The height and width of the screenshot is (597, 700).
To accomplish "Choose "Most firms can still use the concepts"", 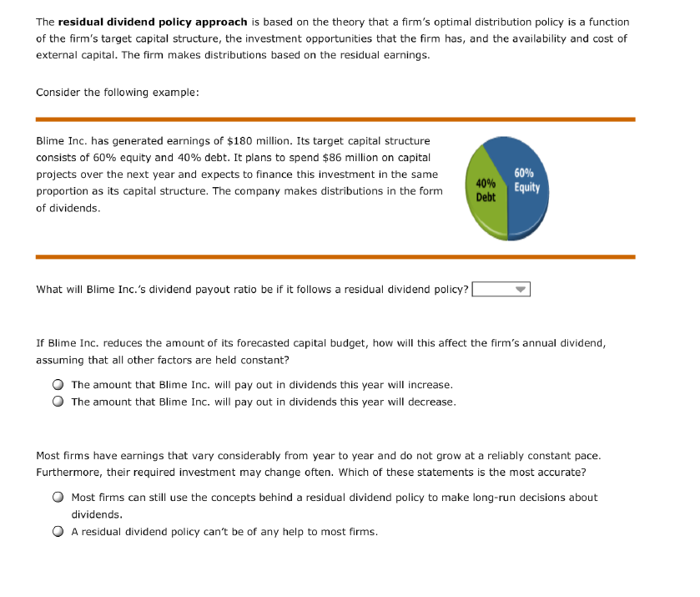I will [x=58, y=497].
